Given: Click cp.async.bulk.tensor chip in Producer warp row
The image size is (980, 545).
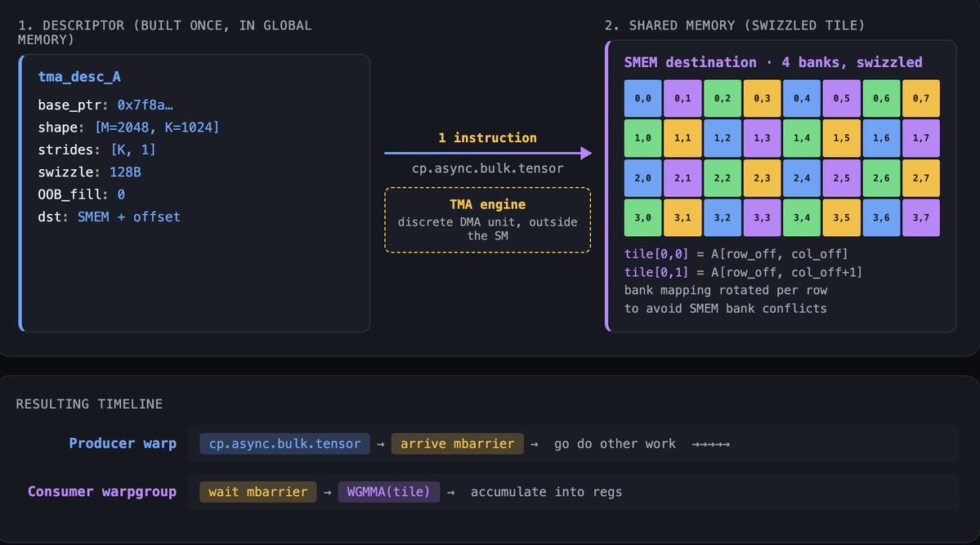Looking at the screenshot, I should [284, 444].
